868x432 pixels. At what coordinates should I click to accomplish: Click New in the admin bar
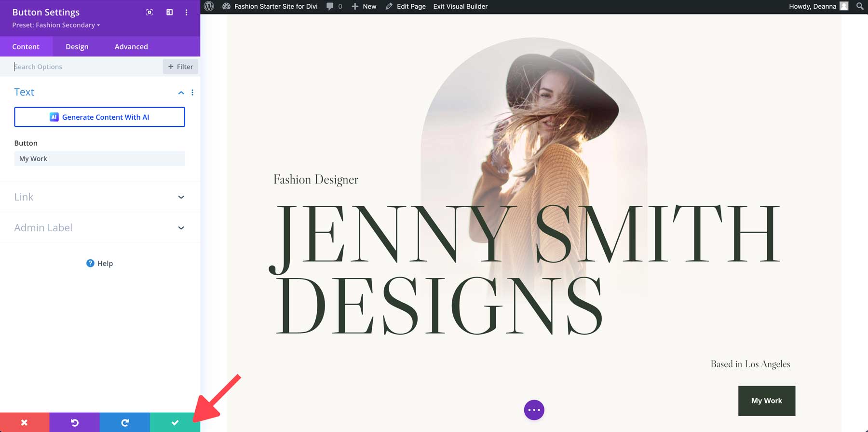point(364,6)
